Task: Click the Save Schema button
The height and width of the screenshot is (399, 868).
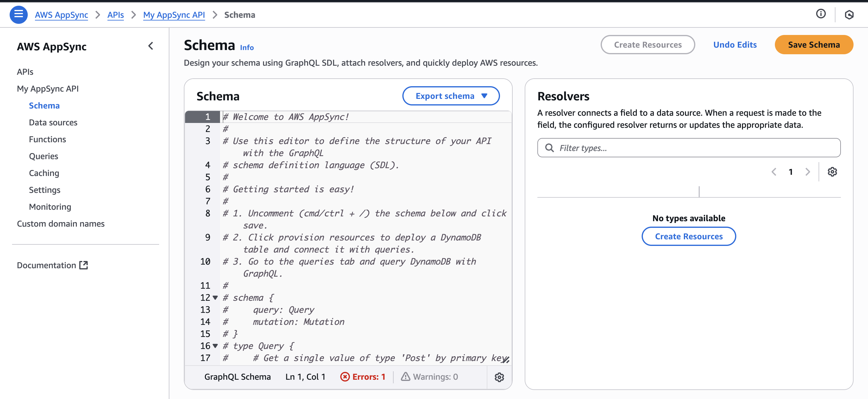Action: point(813,45)
